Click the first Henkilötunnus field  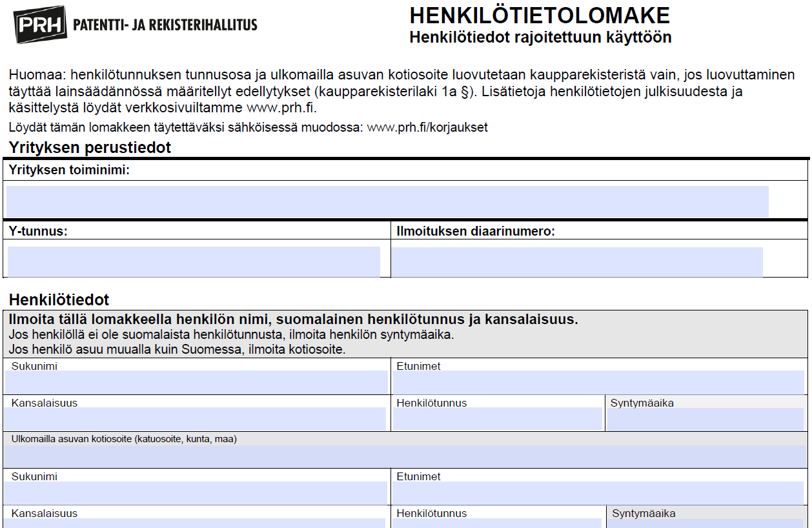[498, 419]
